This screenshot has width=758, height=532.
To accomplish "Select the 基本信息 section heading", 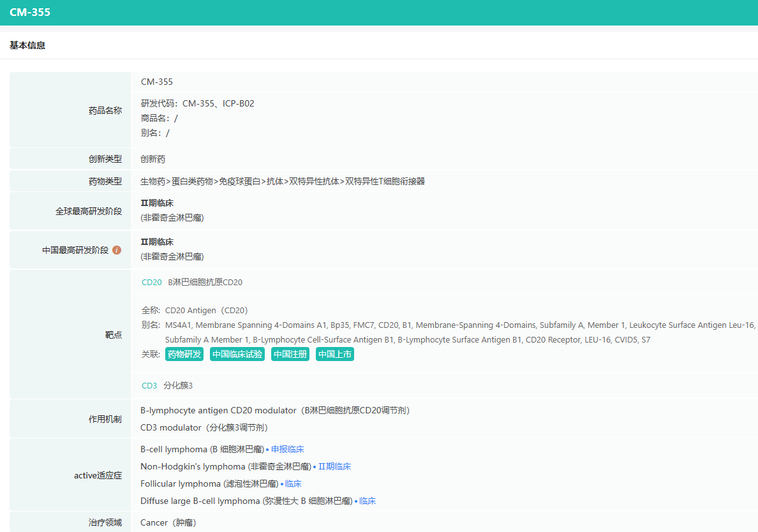I will [x=27, y=45].
